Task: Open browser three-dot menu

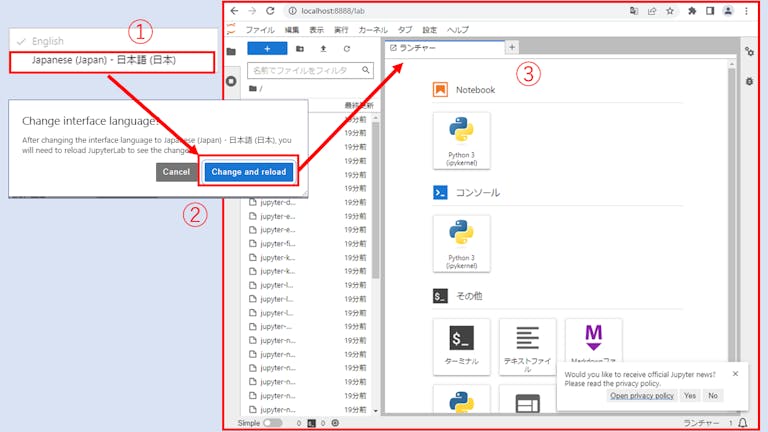Action: pyautogui.click(x=746, y=11)
